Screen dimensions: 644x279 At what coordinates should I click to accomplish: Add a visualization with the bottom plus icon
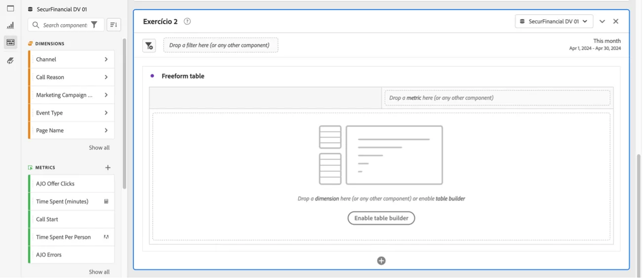(381, 261)
